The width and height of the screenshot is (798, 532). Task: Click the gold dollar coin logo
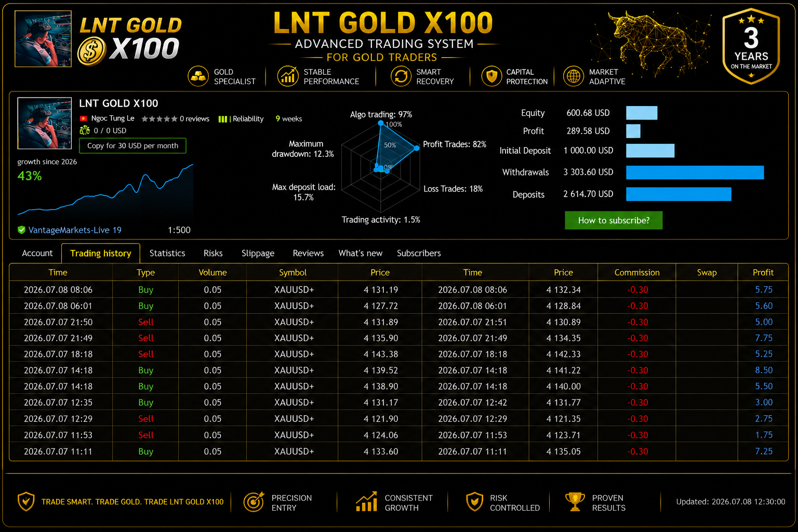pos(91,51)
